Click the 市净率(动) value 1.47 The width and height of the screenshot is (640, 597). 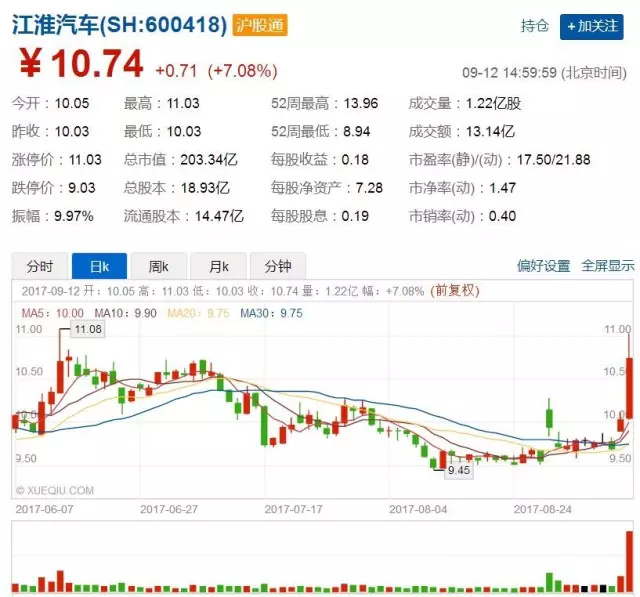[x=502, y=188]
